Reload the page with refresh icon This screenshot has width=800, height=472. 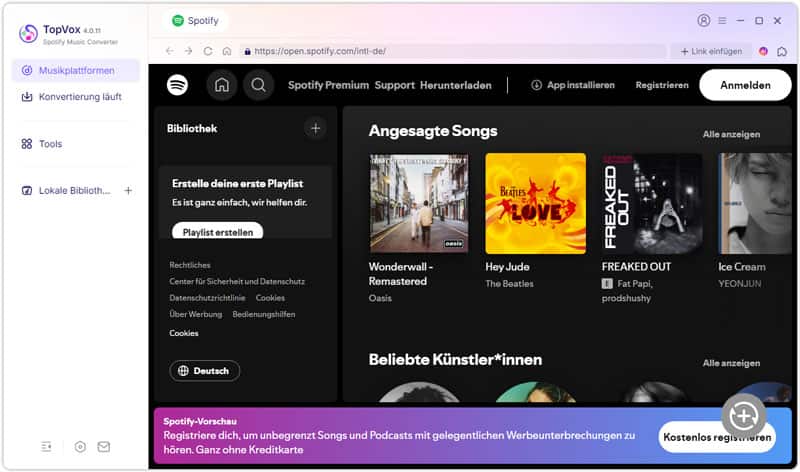click(x=208, y=51)
